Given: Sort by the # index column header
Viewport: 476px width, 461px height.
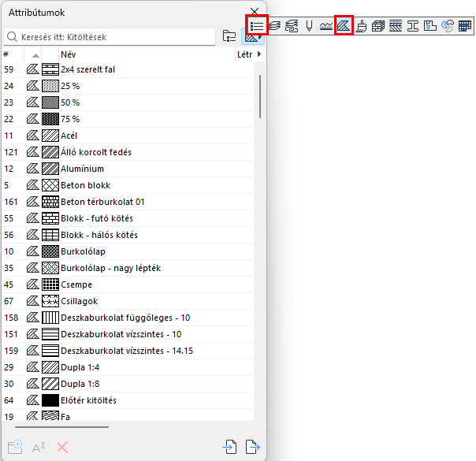Looking at the screenshot, I should coord(13,54).
